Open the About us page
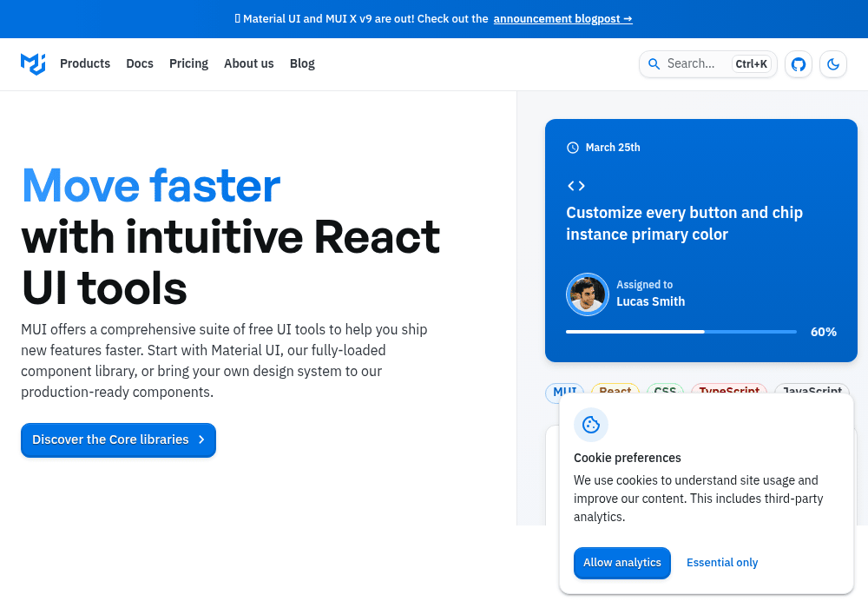The width and height of the screenshot is (868, 608). click(249, 63)
